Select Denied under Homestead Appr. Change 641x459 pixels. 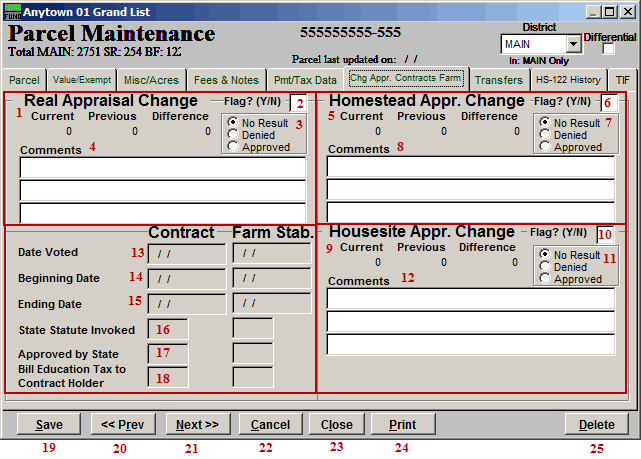[x=545, y=135]
